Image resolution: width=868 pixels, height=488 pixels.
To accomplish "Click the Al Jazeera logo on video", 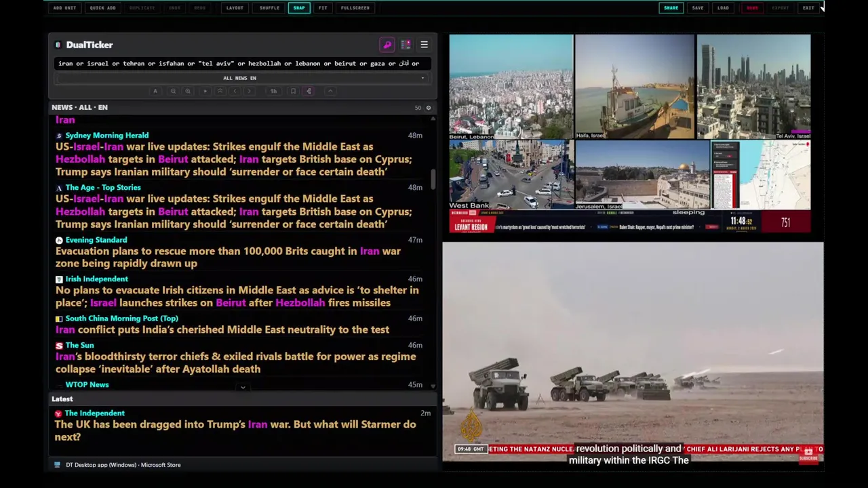I will [472, 425].
